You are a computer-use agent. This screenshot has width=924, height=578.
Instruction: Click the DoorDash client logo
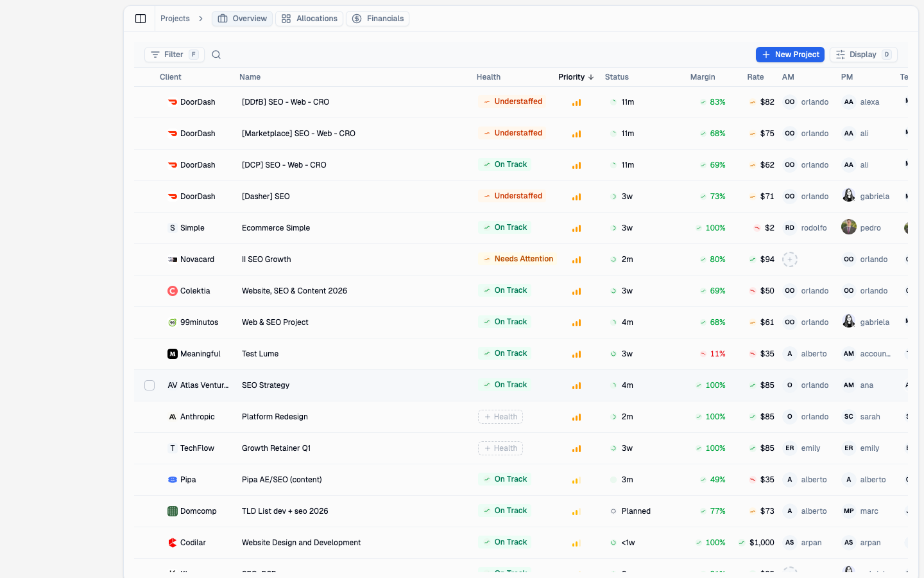click(173, 101)
